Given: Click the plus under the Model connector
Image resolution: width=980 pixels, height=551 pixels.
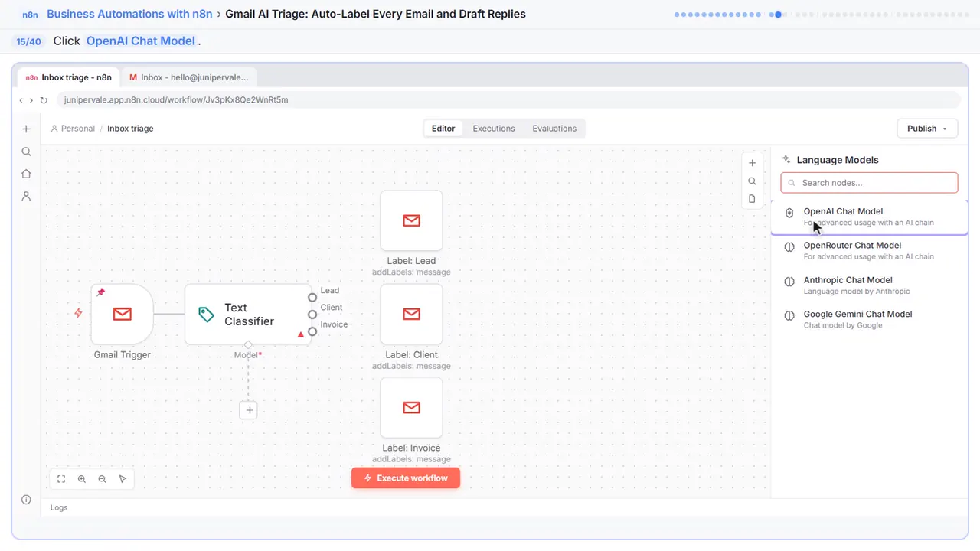Looking at the screenshot, I should (x=248, y=410).
